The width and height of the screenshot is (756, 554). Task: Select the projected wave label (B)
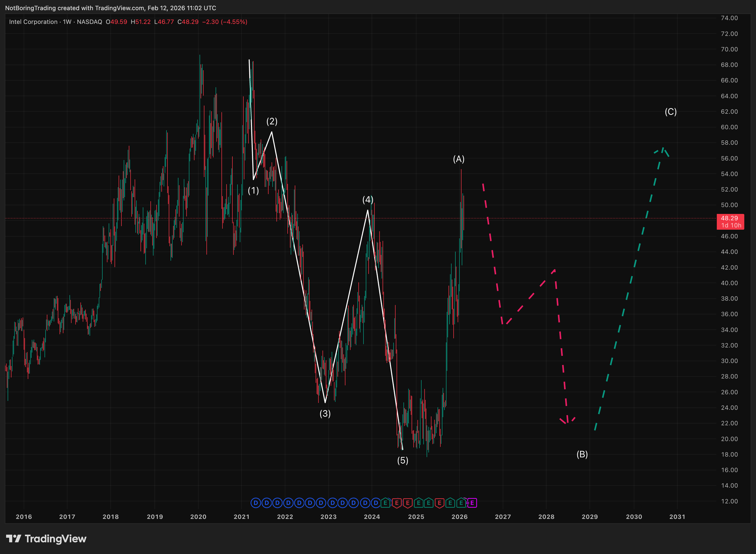click(x=582, y=454)
